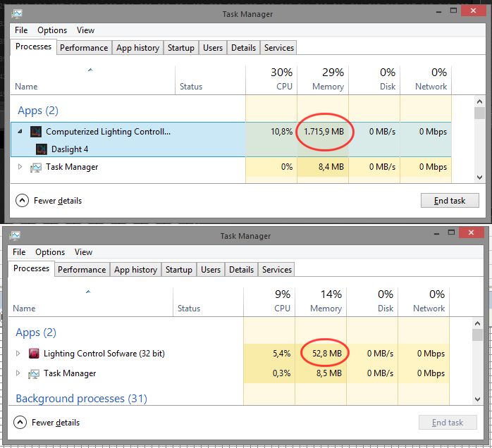Sort by 14% Memory column in bottom window
This screenshot has width=492, height=448.
coord(321,301)
